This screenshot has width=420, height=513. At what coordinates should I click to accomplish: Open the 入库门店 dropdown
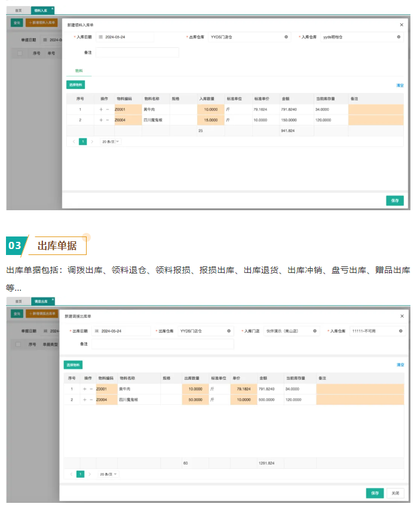pyautogui.click(x=292, y=331)
